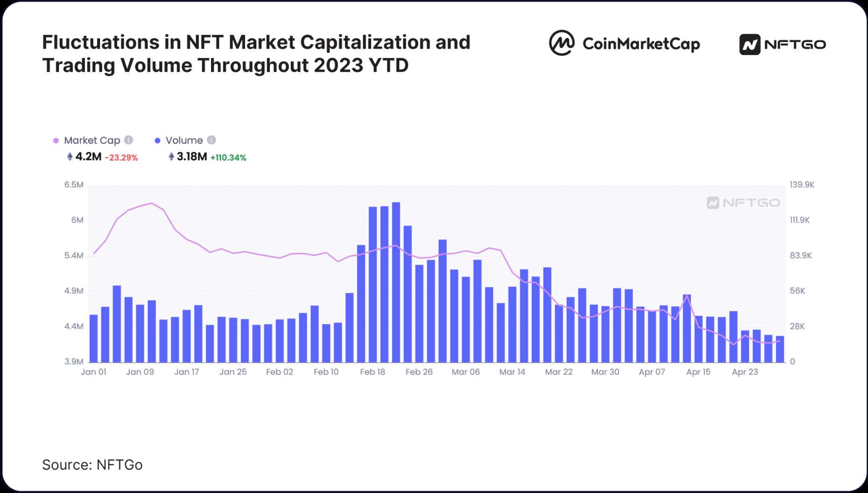868x493 pixels.
Task: Click the CoinMarketCap wordmark text
Action: pyautogui.click(x=641, y=44)
